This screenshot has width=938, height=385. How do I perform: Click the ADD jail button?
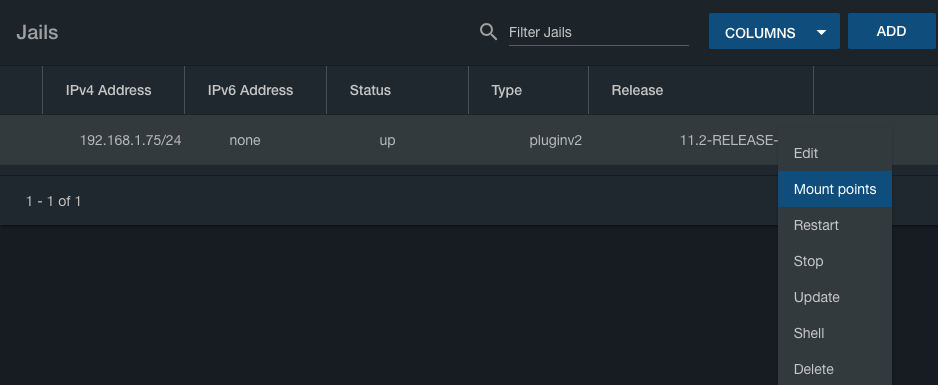click(x=891, y=31)
